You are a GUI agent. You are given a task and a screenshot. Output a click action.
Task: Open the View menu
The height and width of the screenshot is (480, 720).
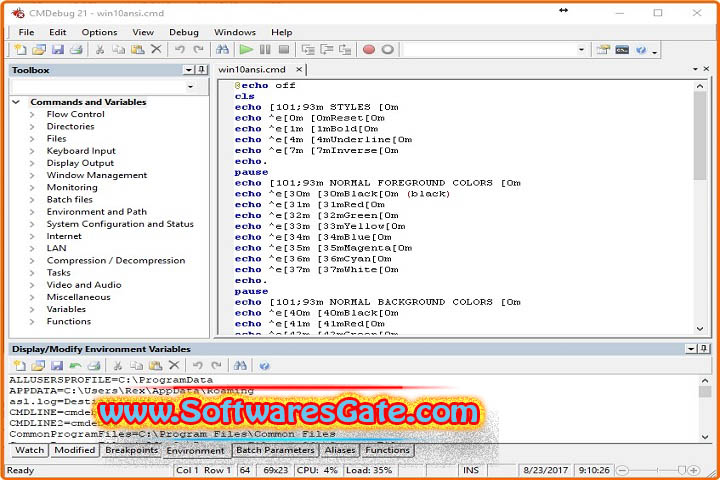point(143,32)
